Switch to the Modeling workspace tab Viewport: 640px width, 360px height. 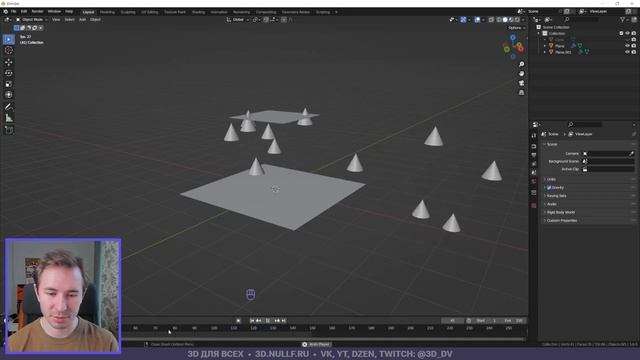pyautogui.click(x=107, y=12)
